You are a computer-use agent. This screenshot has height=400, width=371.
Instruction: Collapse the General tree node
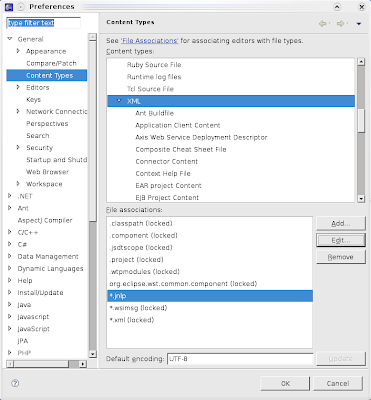pyautogui.click(x=10, y=39)
